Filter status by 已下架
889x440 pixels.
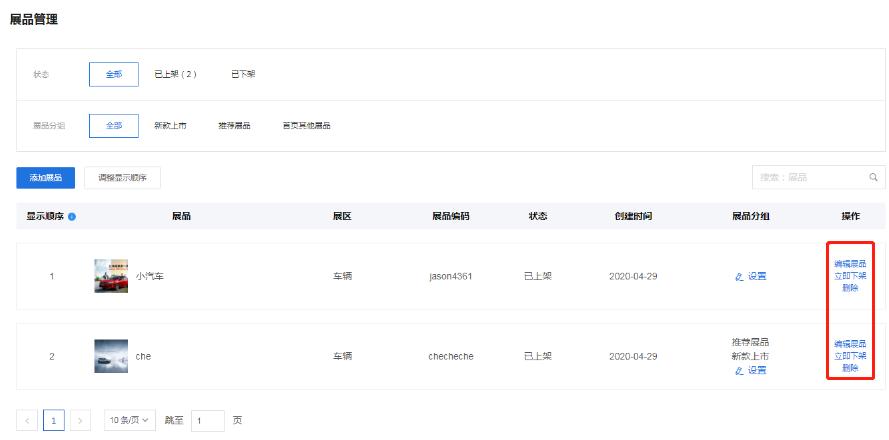point(243,74)
